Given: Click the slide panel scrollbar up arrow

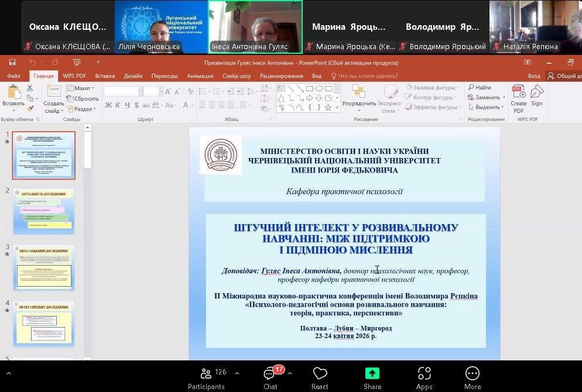Looking at the screenshot, I should (x=88, y=128).
